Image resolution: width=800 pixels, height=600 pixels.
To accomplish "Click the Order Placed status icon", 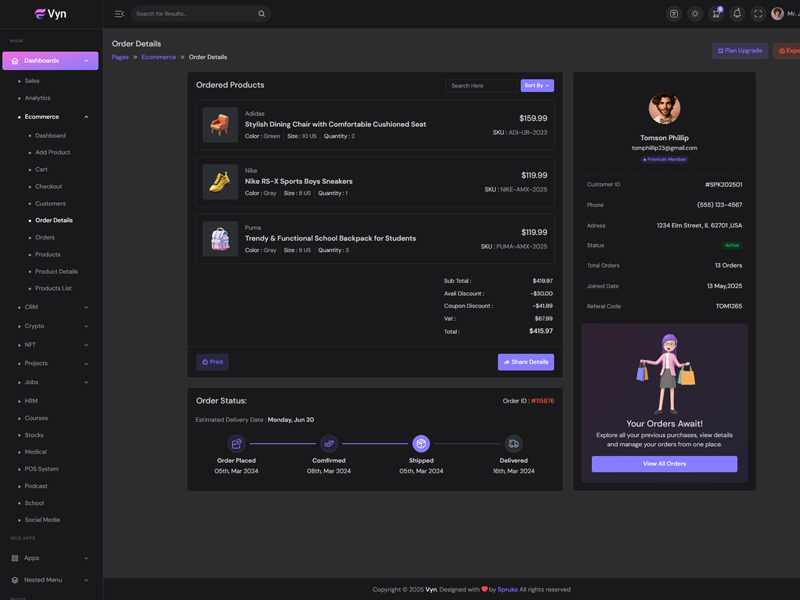I will click(x=236, y=443).
